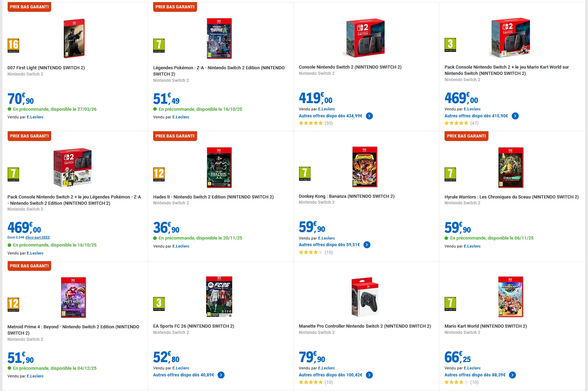Click the PEGI 12 badge on Hades II
The image size is (588, 391).
coord(159,174)
